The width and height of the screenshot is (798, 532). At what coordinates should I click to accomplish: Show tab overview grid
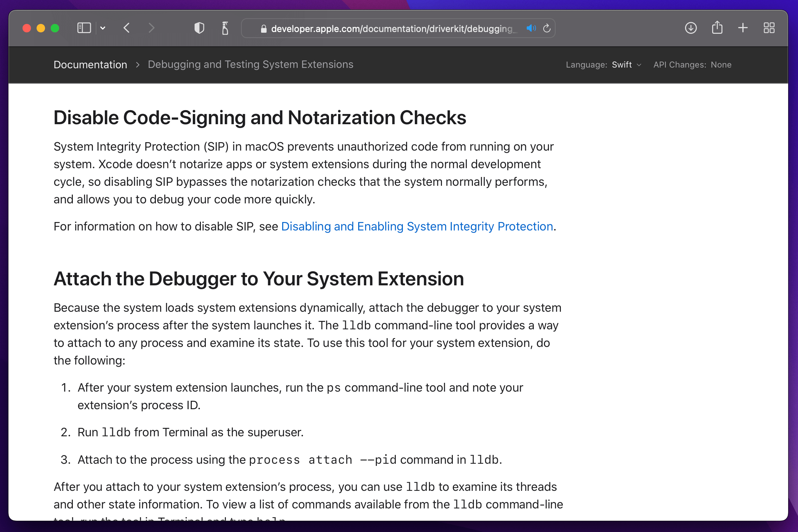tap(769, 28)
